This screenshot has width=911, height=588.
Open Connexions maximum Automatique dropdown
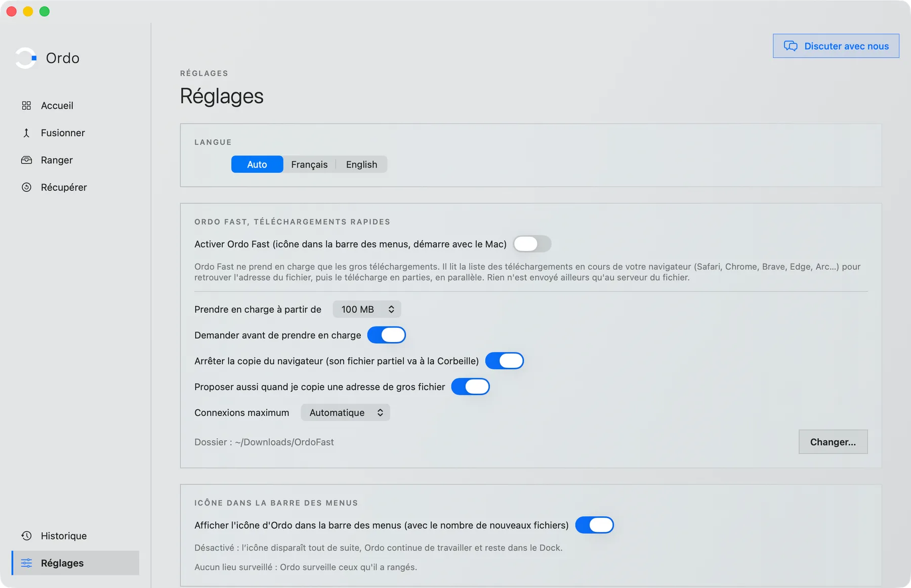click(x=345, y=412)
